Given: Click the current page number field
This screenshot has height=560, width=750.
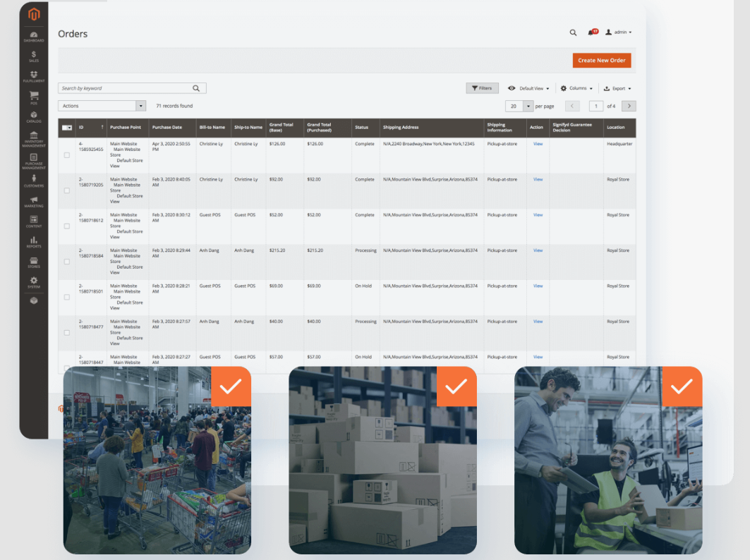Looking at the screenshot, I should [596, 106].
